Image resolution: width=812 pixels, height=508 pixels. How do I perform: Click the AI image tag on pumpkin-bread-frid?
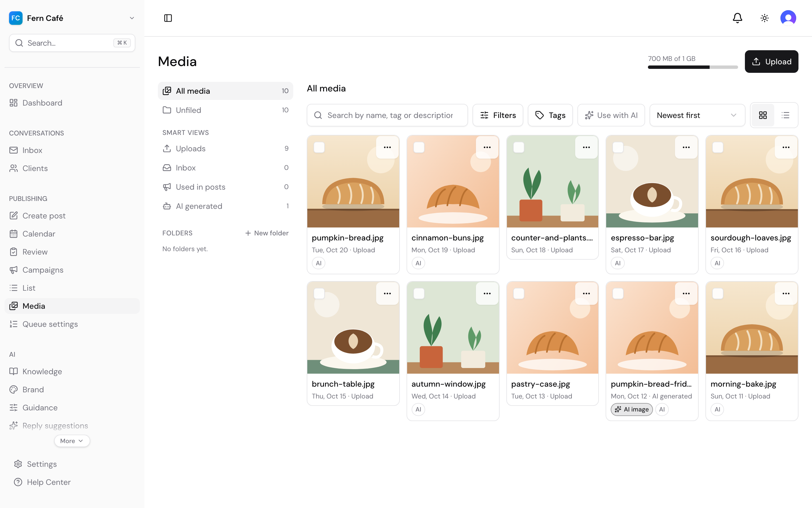coord(632,410)
